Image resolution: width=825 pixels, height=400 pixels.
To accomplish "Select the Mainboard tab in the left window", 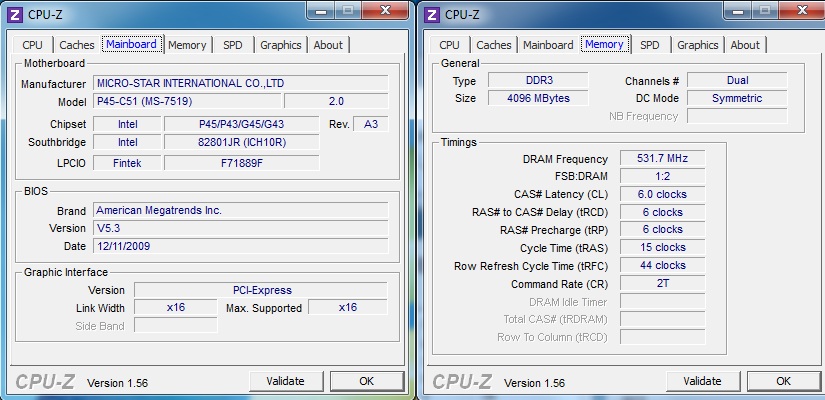I will (132, 44).
